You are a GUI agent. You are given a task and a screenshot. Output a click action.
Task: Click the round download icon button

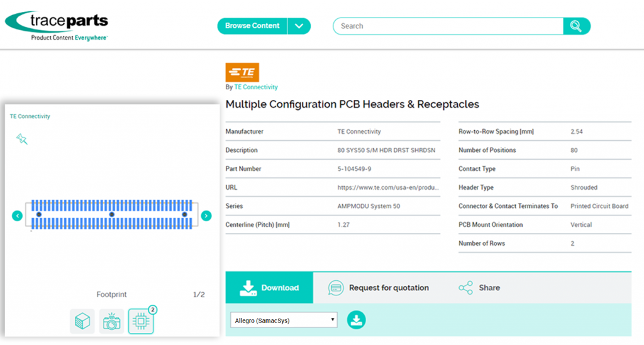(x=356, y=320)
